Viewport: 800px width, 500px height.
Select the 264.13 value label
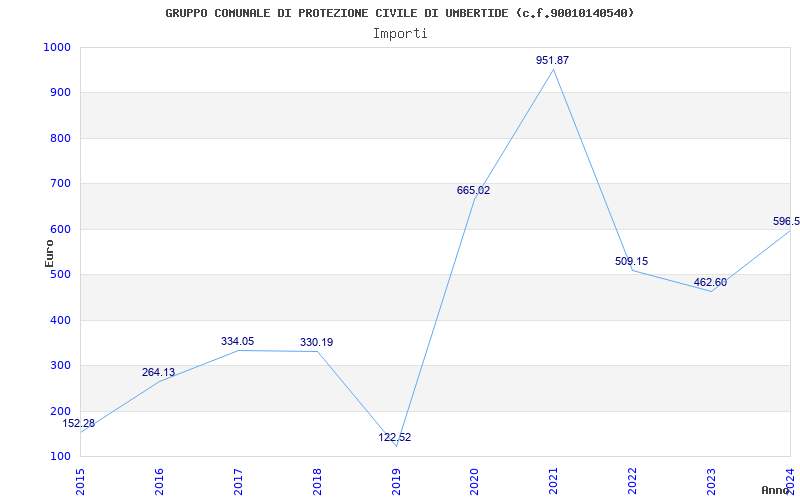158,372
